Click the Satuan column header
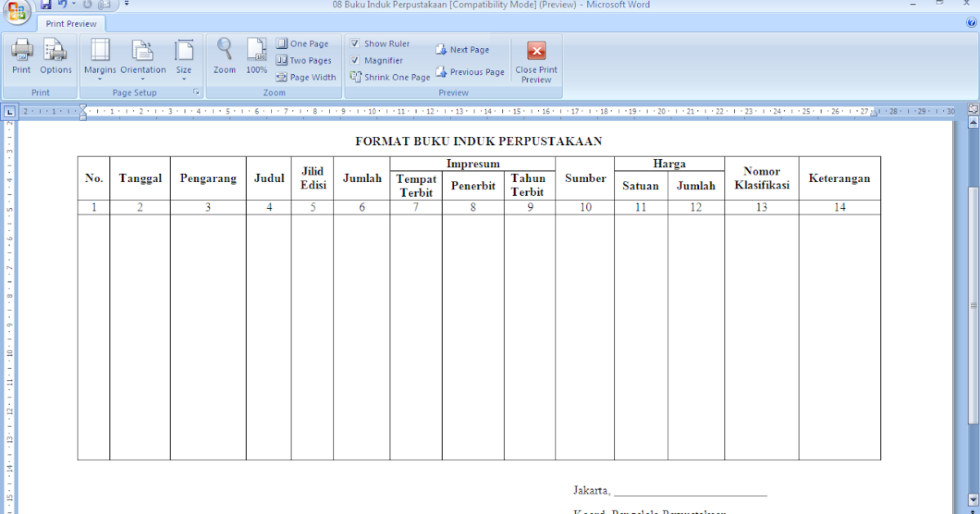This screenshot has height=514, width=980. (x=641, y=185)
